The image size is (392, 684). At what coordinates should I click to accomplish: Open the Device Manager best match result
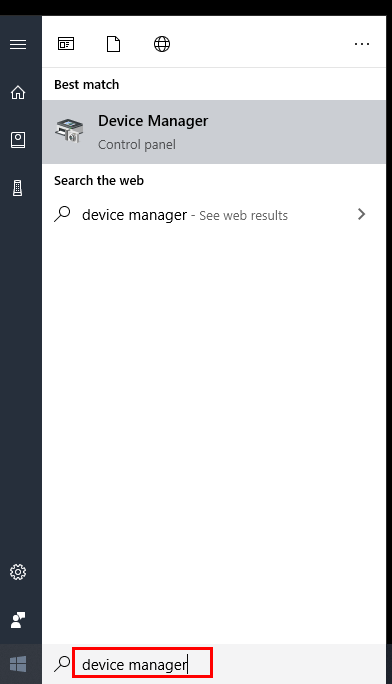coord(214,132)
